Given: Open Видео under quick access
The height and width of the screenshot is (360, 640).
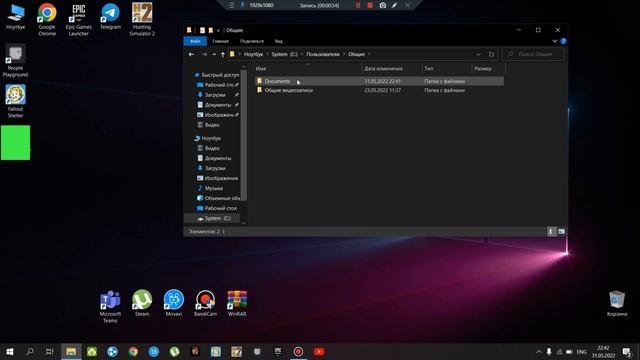Looking at the screenshot, I should pyautogui.click(x=209, y=125).
